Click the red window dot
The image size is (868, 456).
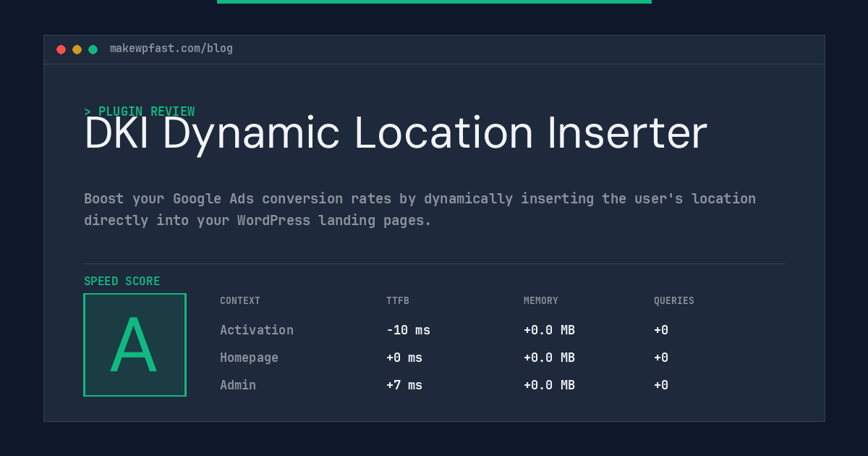pos(61,49)
